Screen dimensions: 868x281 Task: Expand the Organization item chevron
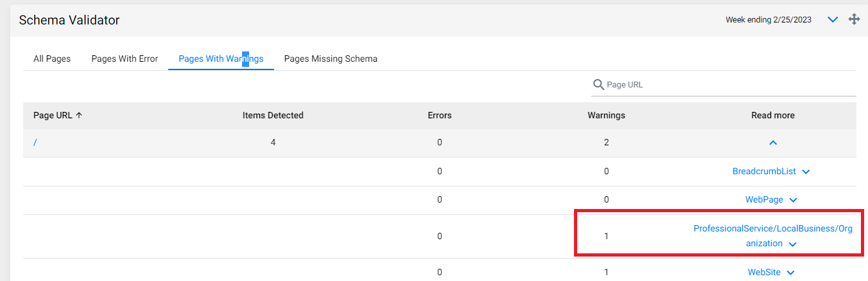792,244
